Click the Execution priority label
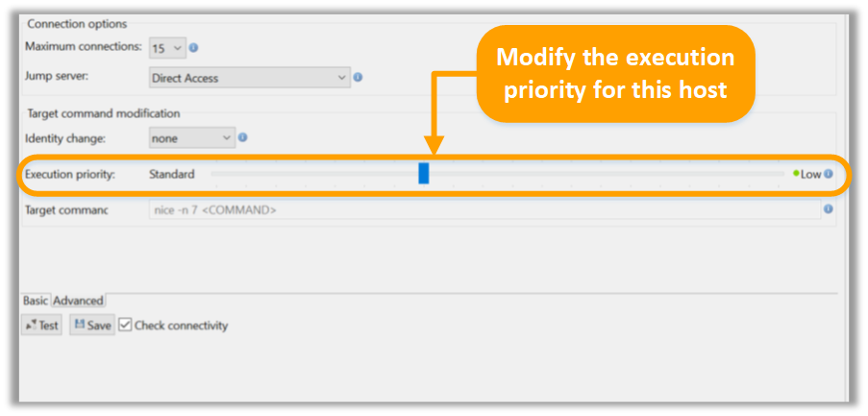The width and height of the screenshot is (868, 416). pyautogui.click(x=70, y=174)
